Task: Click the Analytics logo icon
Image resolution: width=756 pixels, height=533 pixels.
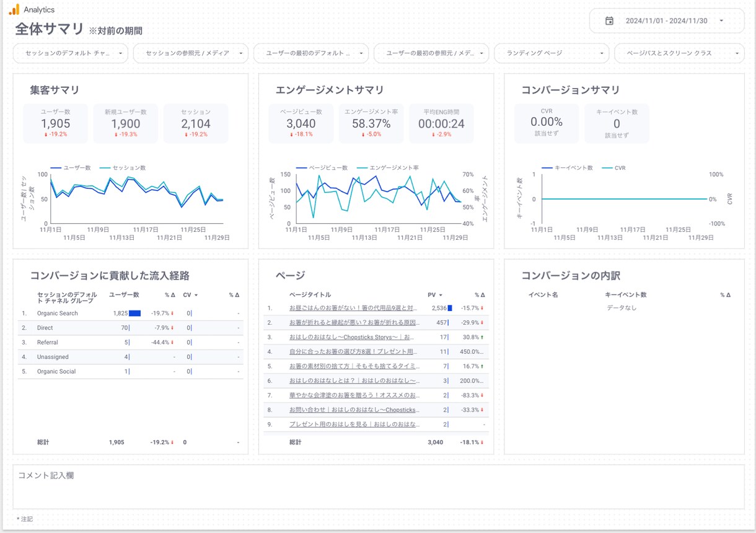Action: point(14,9)
